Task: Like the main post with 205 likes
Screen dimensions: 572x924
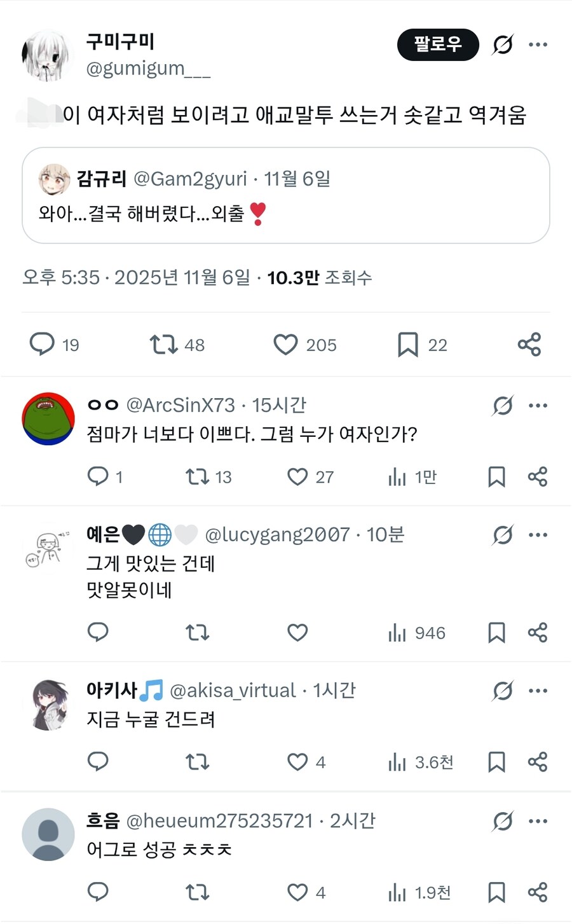Action: point(285,345)
